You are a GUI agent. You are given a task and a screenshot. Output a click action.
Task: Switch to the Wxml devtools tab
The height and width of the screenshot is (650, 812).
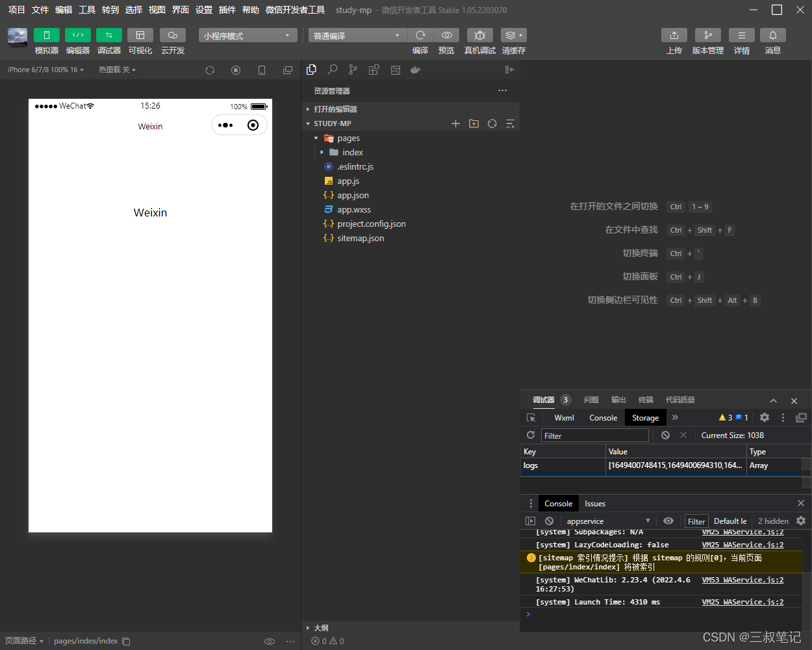[x=564, y=418]
